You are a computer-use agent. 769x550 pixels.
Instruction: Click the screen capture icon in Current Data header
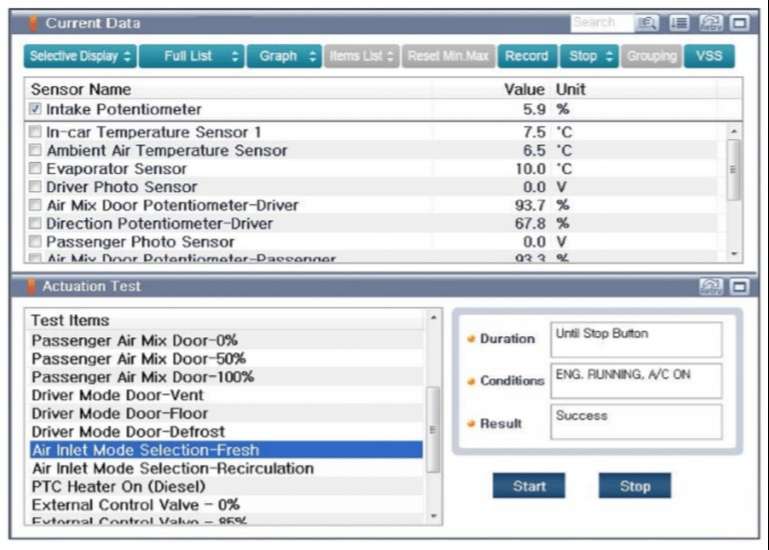pos(710,23)
